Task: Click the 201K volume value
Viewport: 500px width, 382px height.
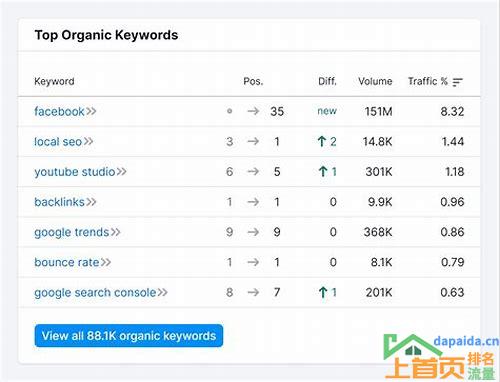Action: (379, 293)
